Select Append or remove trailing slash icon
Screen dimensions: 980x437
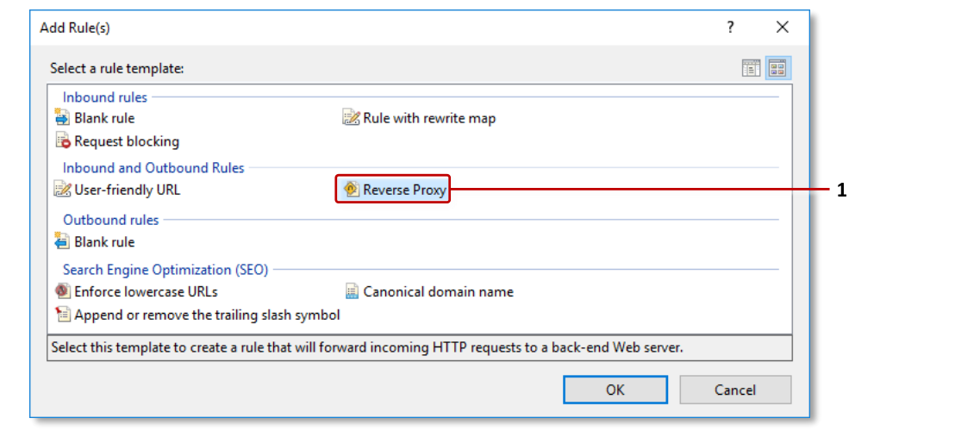pyautogui.click(x=62, y=315)
